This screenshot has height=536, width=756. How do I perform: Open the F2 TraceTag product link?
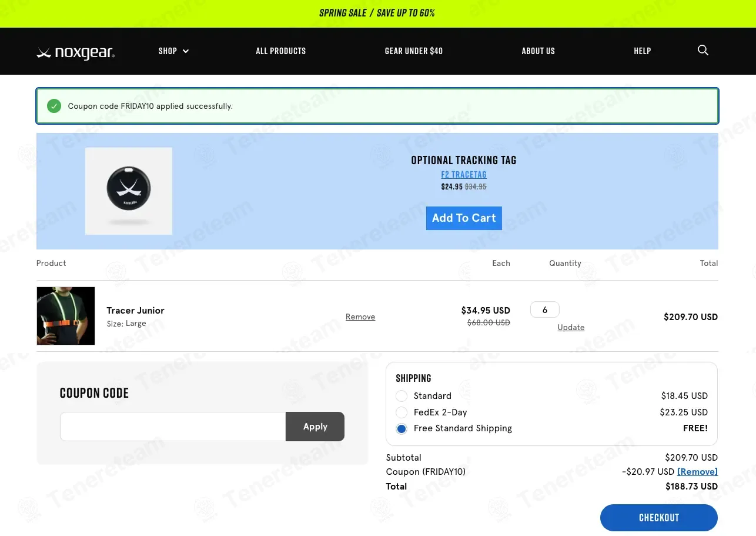tap(464, 175)
